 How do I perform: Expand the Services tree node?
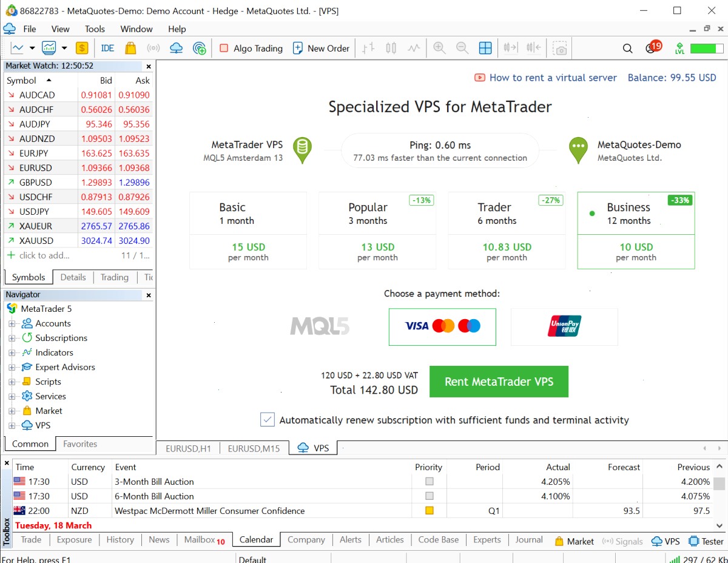coord(12,397)
